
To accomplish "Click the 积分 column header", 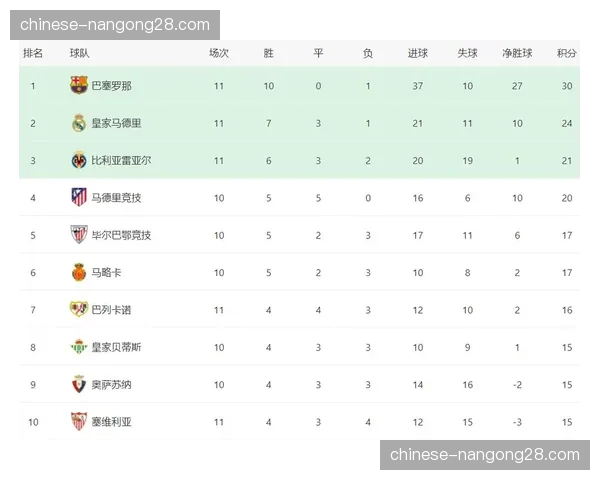I will pyautogui.click(x=567, y=53).
